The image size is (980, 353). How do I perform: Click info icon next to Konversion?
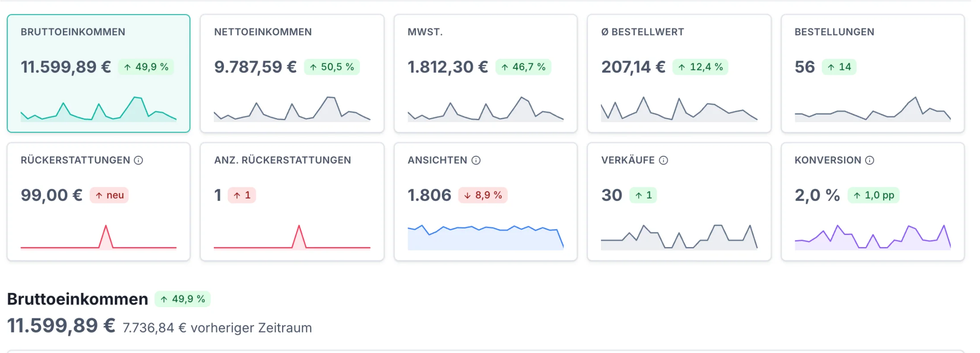tap(870, 160)
